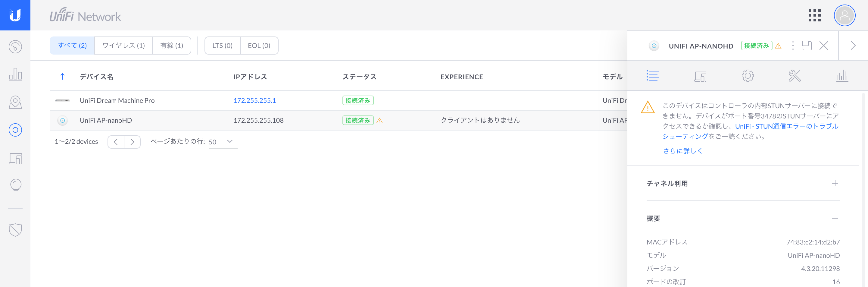Open IP link 172.255.255.1
Screen dimensions: 868x287
pyautogui.click(x=254, y=100)
